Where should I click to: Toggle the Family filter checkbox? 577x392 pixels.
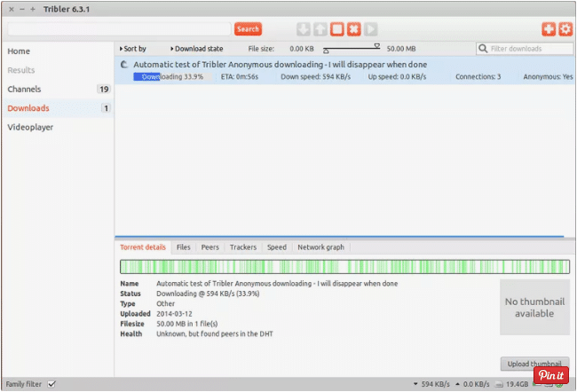pos(51,384)
